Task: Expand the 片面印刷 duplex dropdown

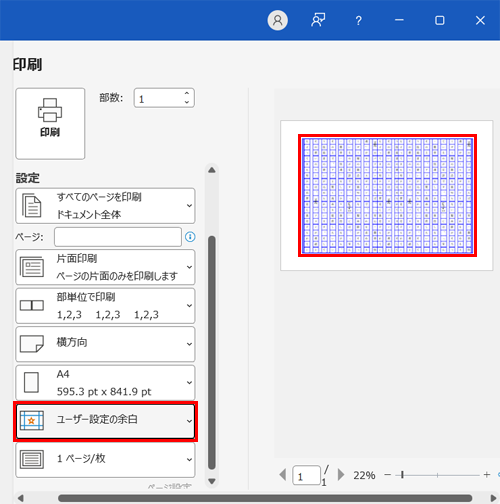Action: pyautogui.click(x=105, y=267)
